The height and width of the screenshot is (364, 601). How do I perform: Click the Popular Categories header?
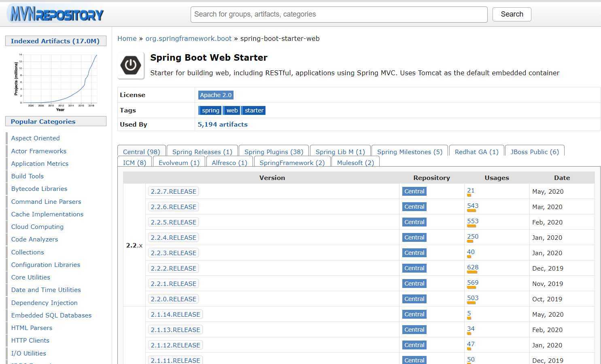coord(55,121)
